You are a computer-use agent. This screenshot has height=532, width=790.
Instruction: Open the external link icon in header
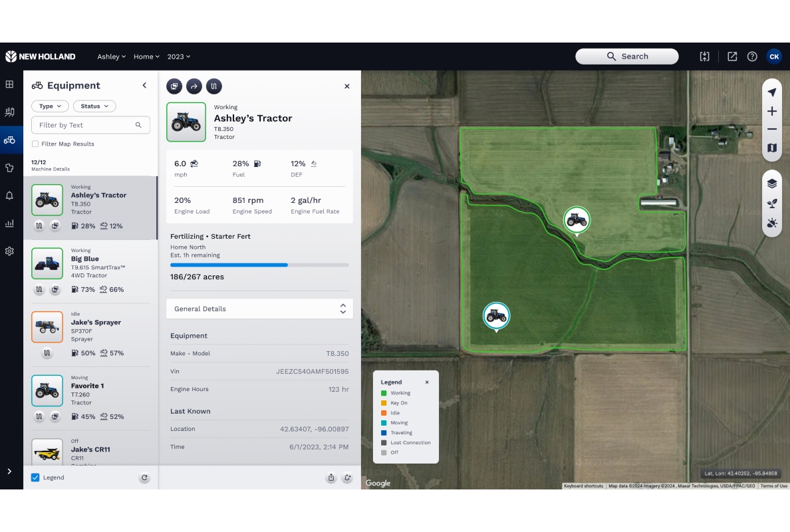tap(732, 57)
